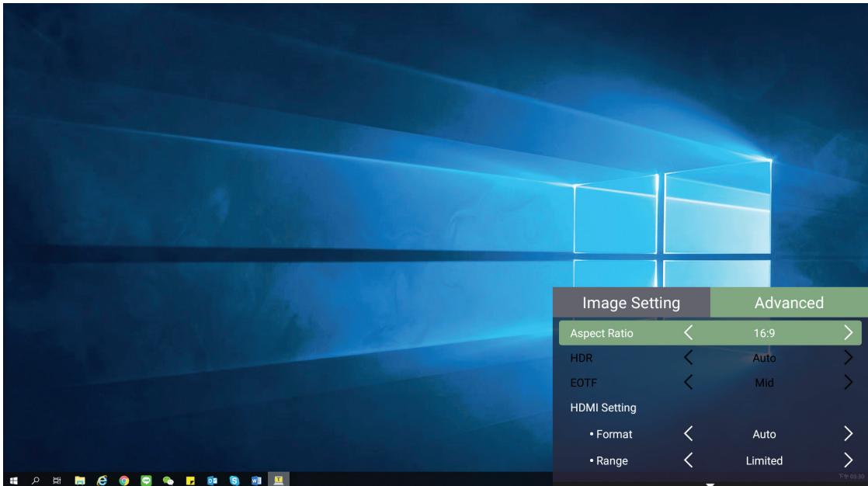Switch to the Advanced tab

789,303
